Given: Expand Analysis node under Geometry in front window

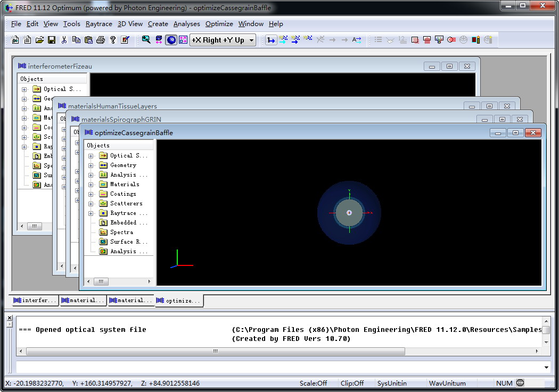Looking at the screenshot, I should point(91,175).
